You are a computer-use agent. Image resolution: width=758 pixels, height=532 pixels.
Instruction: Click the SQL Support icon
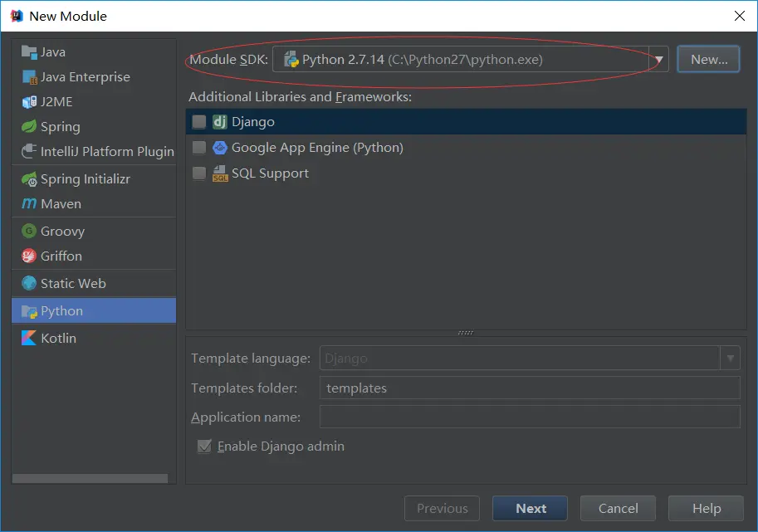click(220, 173)
